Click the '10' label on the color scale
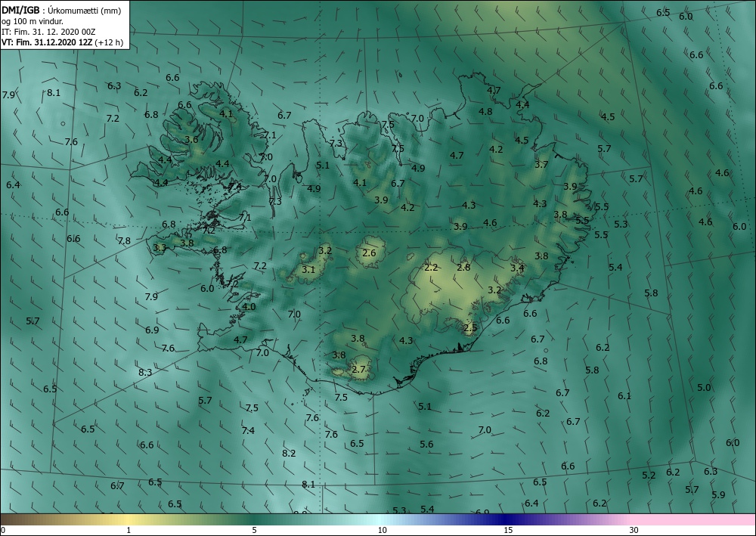 click(x=382, y=530)
